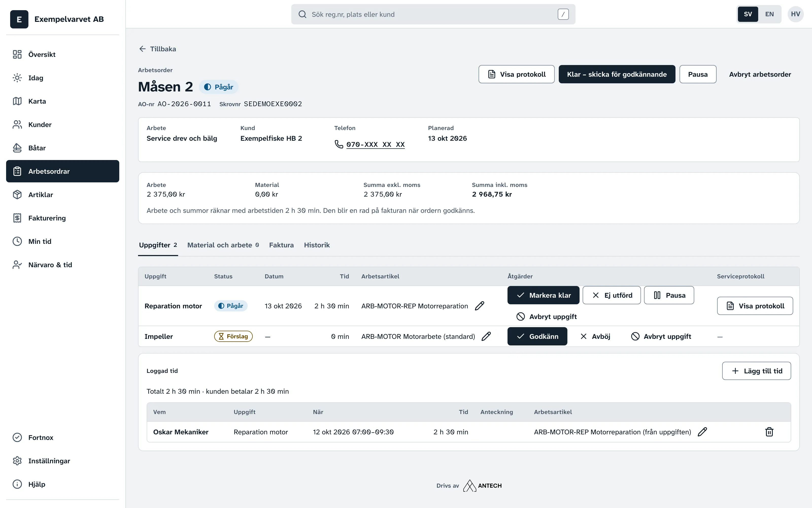812x508 pixels.
Task: Click Avbryt uppgift for Reparation motor
Action: (546, 316)
